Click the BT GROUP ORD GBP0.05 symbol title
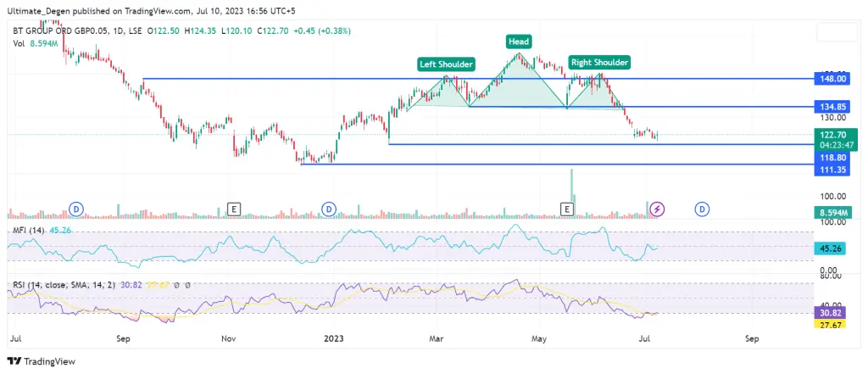The width and height of the screenshot is (868, 374). pyautogui.click(x=59, y=31)
